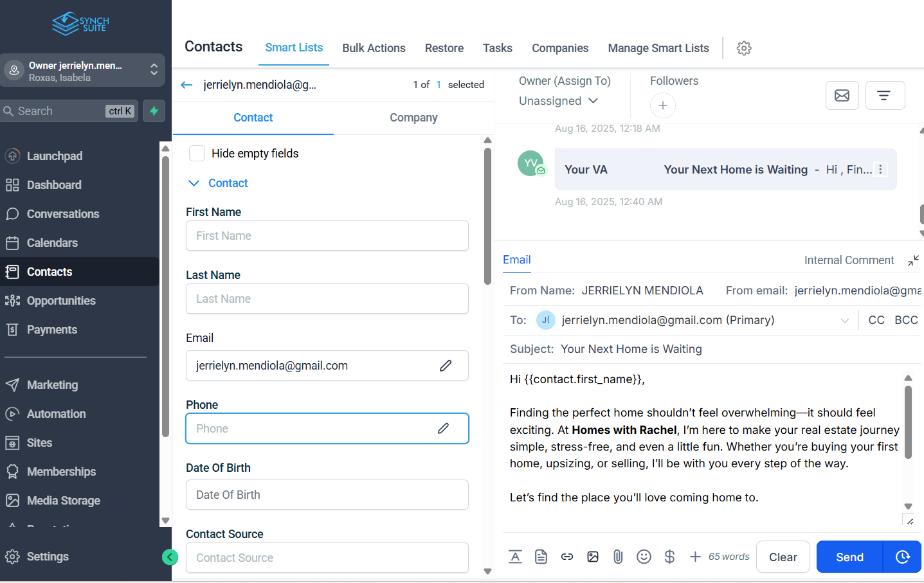Open the To recipient dropdown arrow

pyautogui.click(x=844, y=320)
